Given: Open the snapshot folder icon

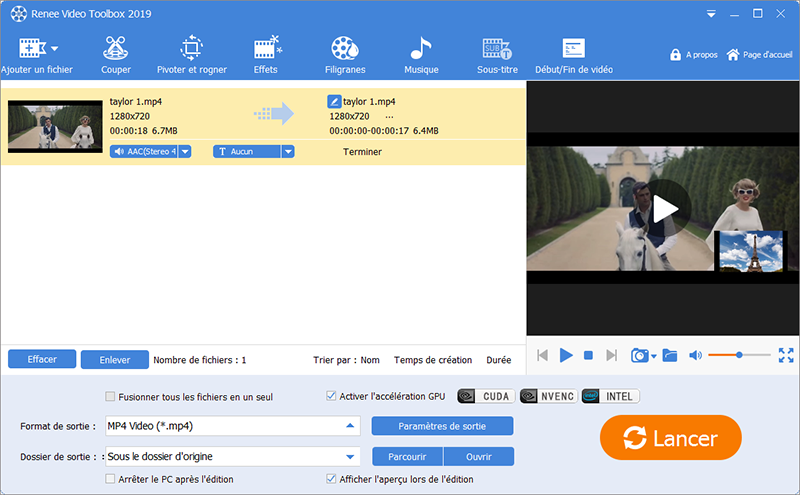Looking at the screenshot, I should click(669, 355).
